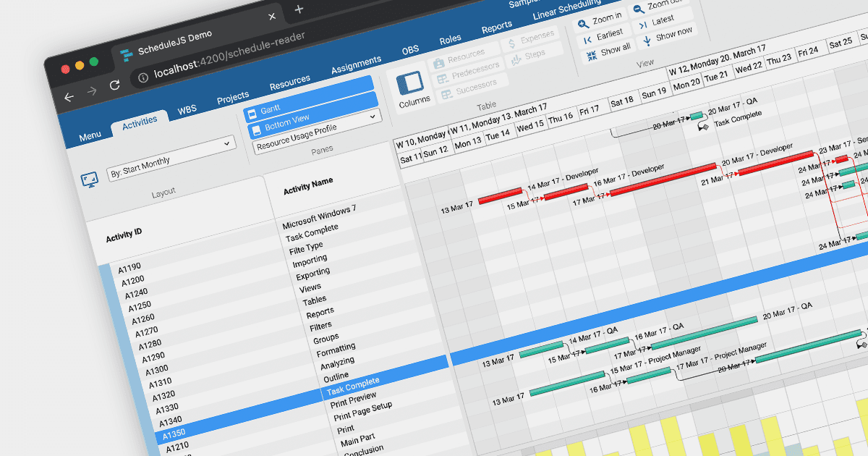Click Show all in the View group
The width and height of the screenshot is (868, 456).
point(608,52)
